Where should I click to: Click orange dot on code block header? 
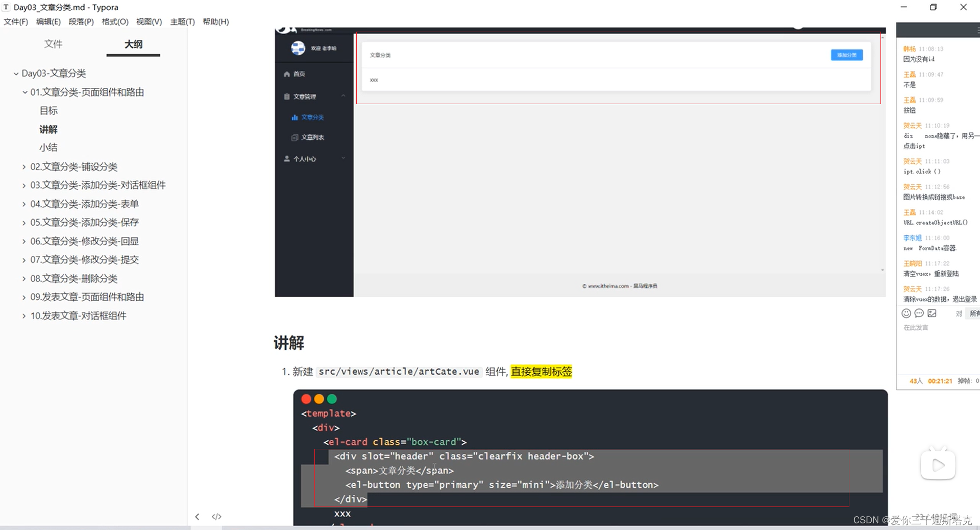[x=319, y=399]
